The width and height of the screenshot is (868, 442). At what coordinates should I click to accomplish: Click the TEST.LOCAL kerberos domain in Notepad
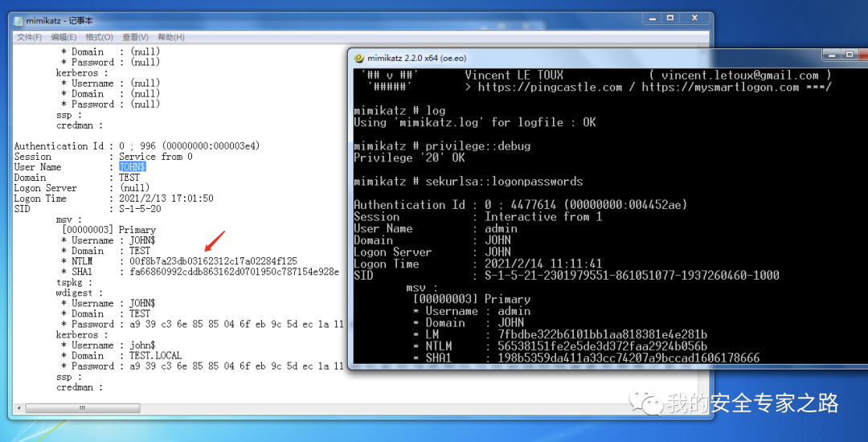click(x=156, y=356)
